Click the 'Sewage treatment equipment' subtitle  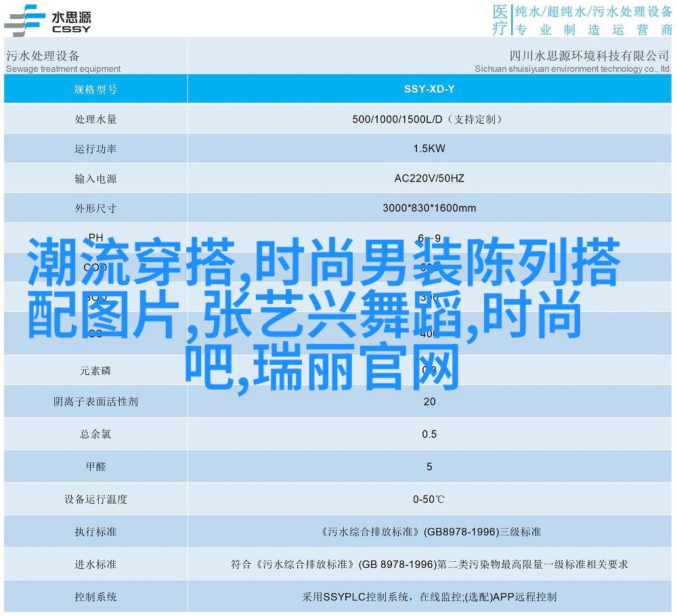(x=64, y=68)
